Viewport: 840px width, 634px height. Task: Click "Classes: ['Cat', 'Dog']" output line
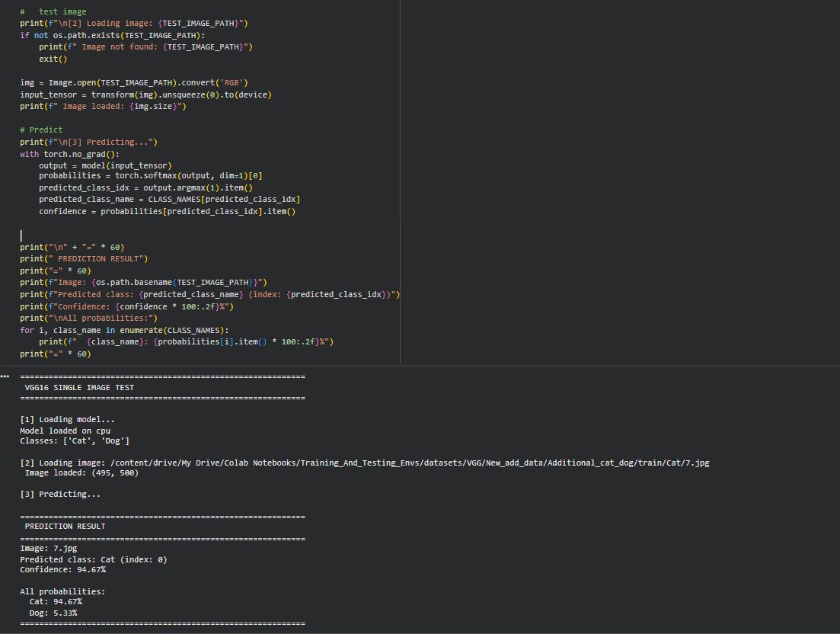click(x=75, y=441)
